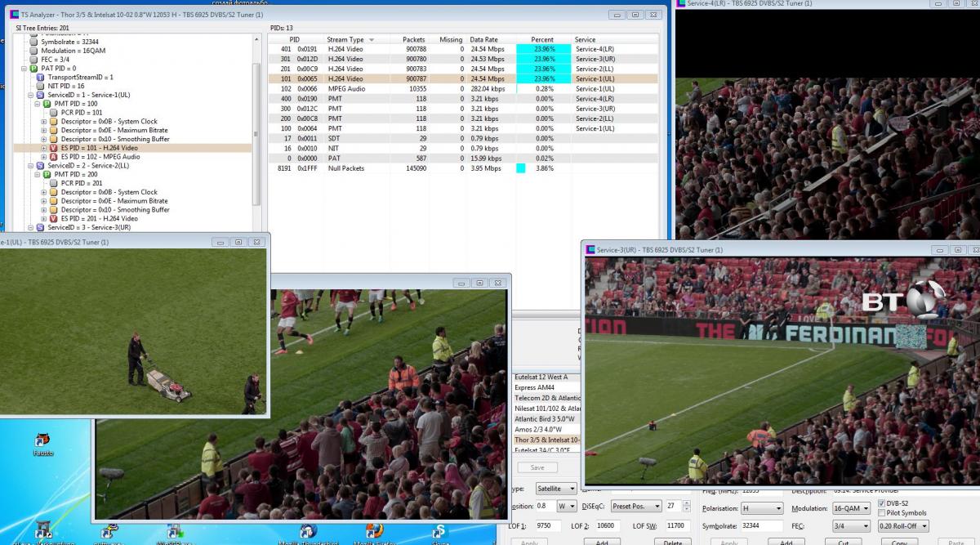Select the Express AM44 satellite entry
This screenshot has height=545, width=980.
546,387
